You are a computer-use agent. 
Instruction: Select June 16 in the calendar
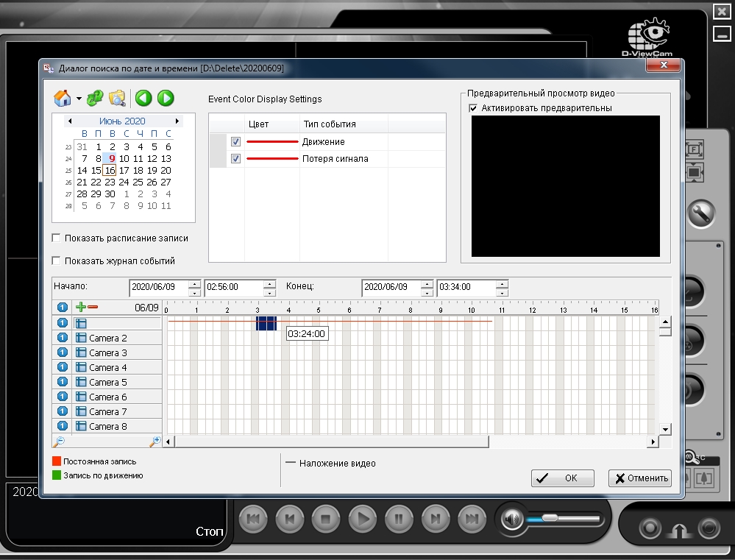coord(110,170)
